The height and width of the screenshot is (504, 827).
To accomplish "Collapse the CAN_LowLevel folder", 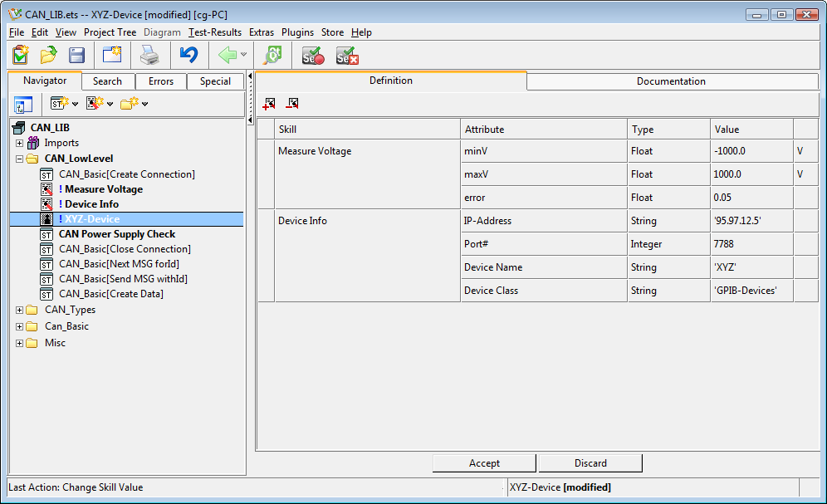I will click(x=19, y=159).
